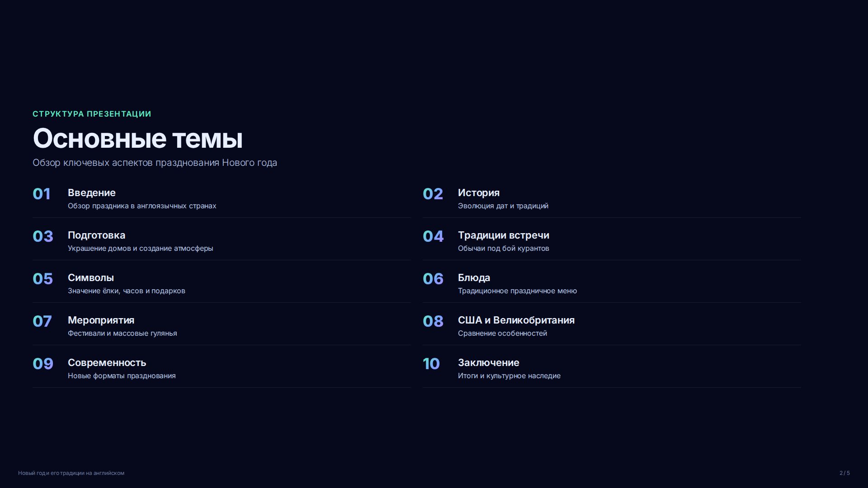Click the number 06
The width and height of the screenshot is (868, 488).
pyautogui.click(x=433, y=279)
